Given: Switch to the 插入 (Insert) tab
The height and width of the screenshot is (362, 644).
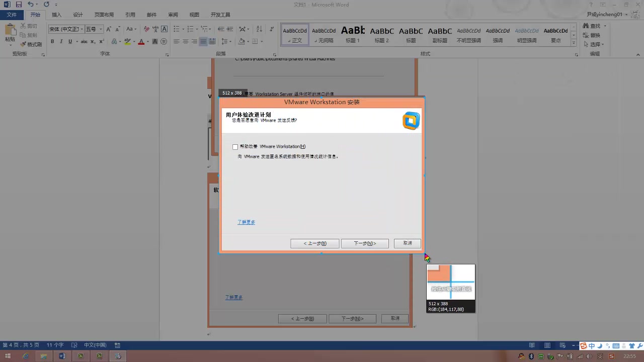Looking at the screenshot, I should point(56,15).
